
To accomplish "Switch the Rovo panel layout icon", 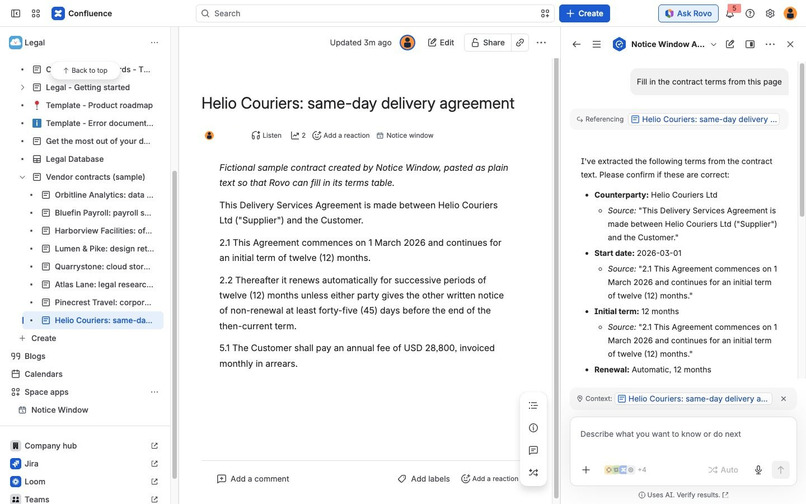I will tap(750, 44).
